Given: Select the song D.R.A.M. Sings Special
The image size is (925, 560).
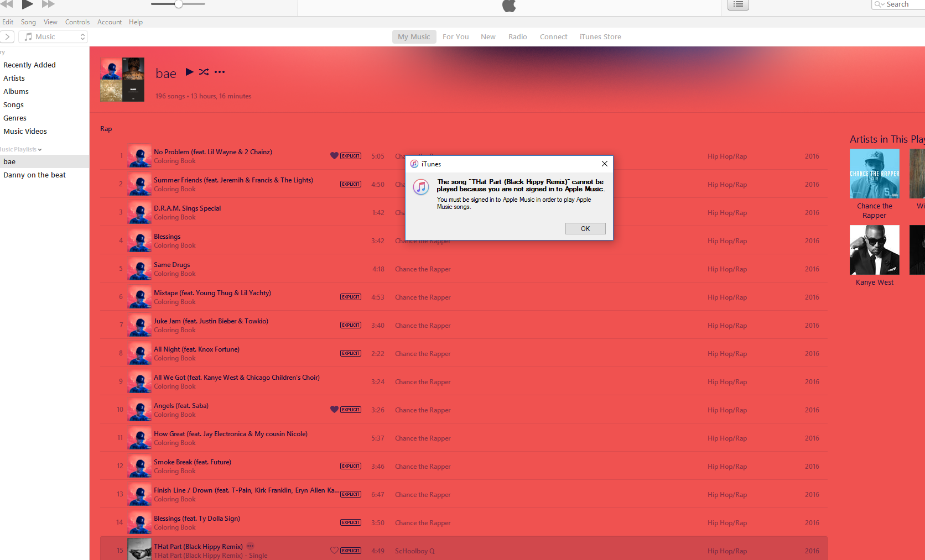Looking at the screenshot, I should click(x=464, y=212).
